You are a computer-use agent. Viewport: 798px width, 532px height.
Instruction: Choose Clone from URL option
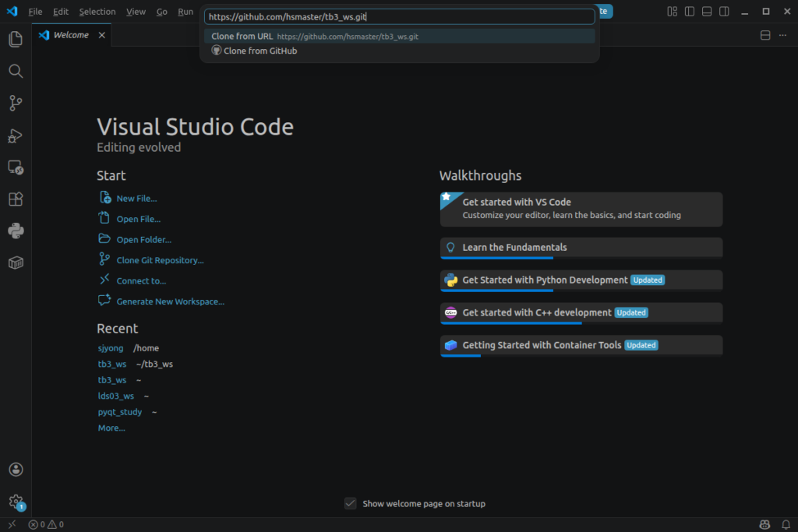pyautogui.click(x=400, y=36)
